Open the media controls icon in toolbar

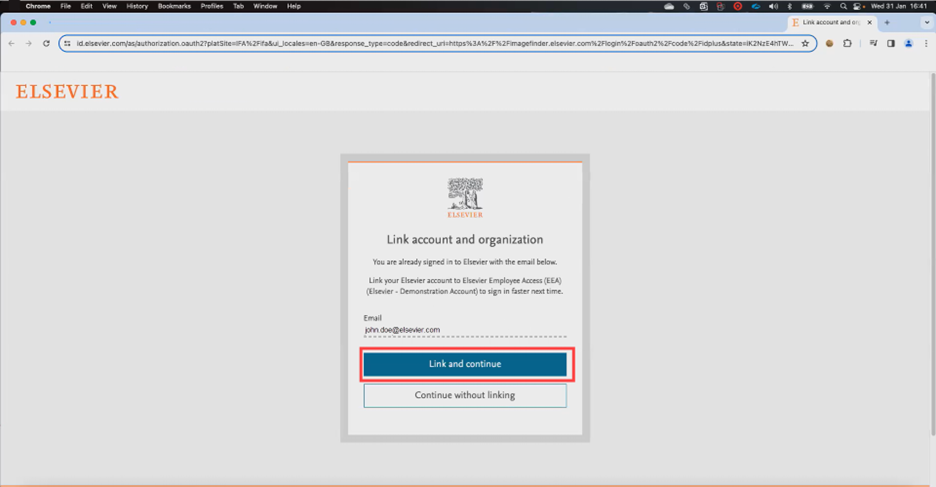[873, 43]
